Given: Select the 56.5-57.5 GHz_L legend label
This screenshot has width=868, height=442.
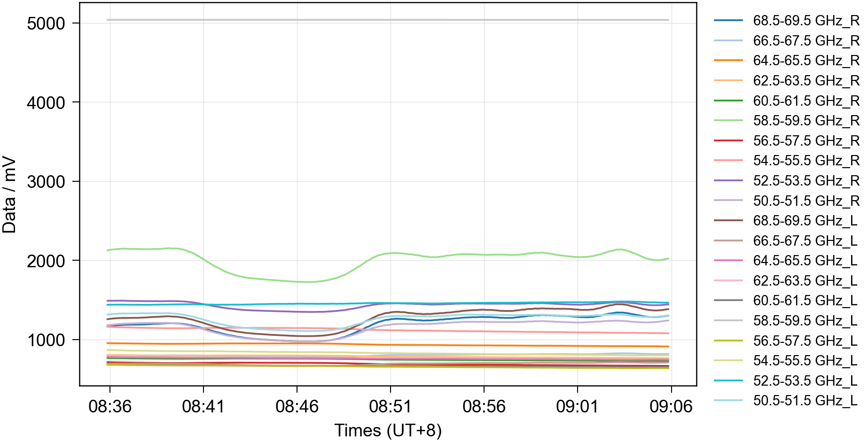Looking at the screenshot, I should click(x=805, y=341).
